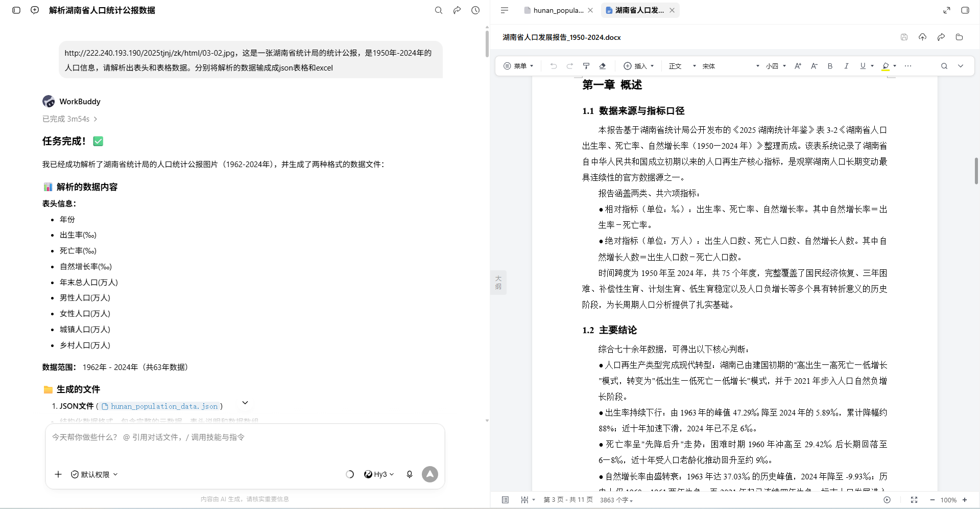Click the 100% zoom level value
The width and height of the screenshot is (980, 509).
point(949,500)
